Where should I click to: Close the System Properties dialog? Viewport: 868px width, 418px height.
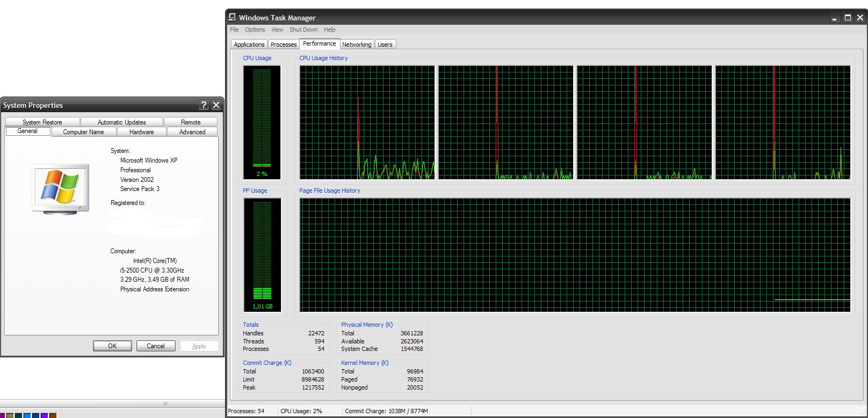pos(216,105)
